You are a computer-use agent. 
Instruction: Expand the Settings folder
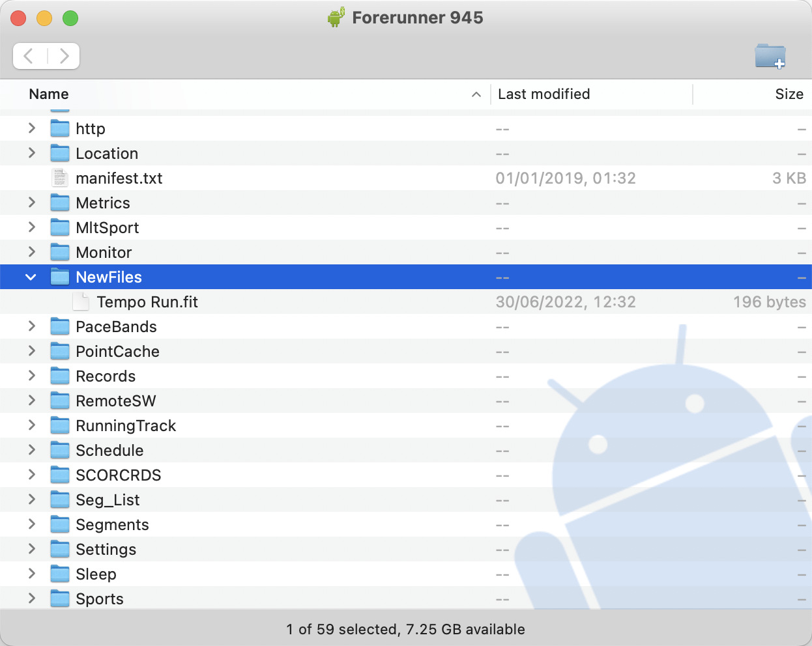click(x=31, y=549)
